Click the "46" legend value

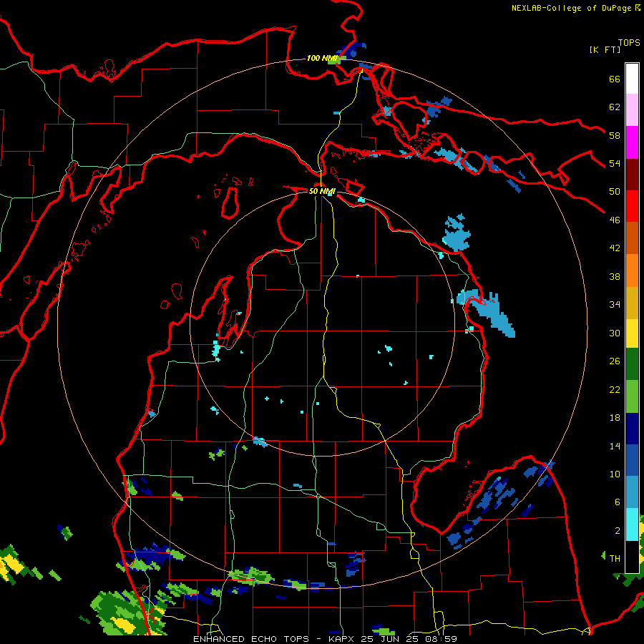pyautogui.click(x=615, y=220)
